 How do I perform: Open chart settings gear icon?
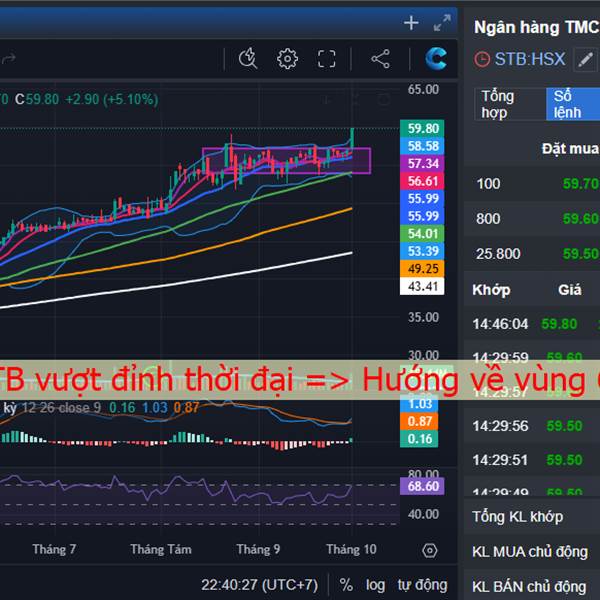pyautogui.click(x=287, y=59)
